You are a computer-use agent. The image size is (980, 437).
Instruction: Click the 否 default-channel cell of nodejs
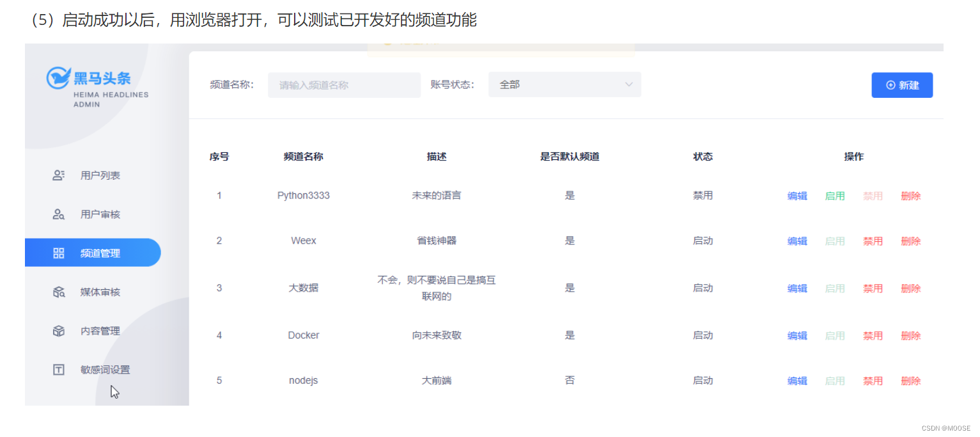pos(570,380)
